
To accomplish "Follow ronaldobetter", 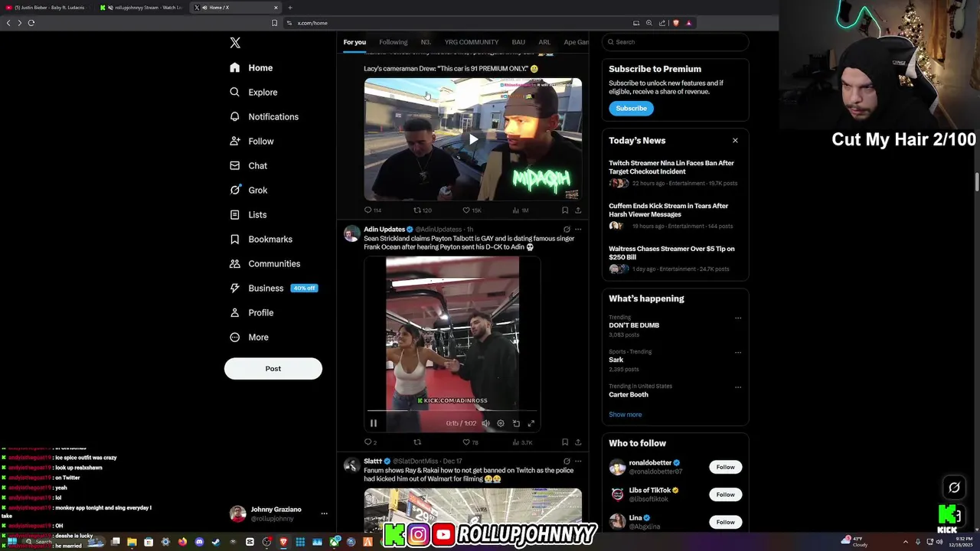I will coord(725,467).
